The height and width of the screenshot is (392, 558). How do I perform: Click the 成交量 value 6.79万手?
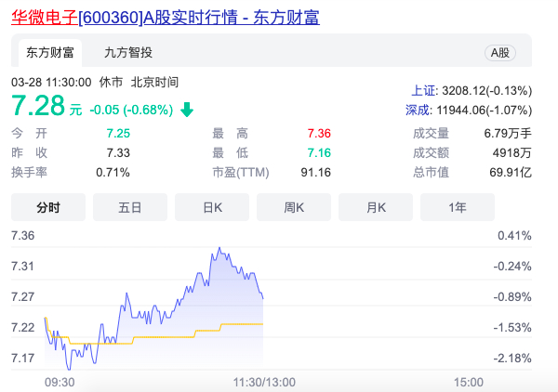click(x=508, y=134)
